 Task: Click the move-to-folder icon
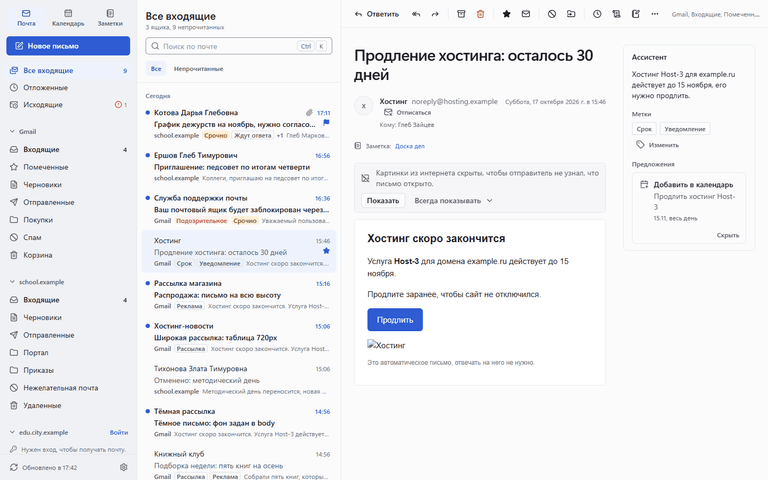coord(571,14)
